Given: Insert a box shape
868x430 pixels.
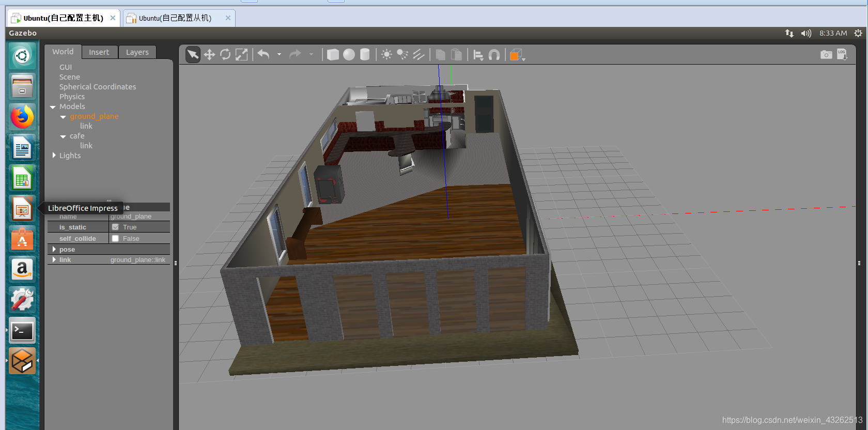Looking at the screenshot, I should coord(333,55).
